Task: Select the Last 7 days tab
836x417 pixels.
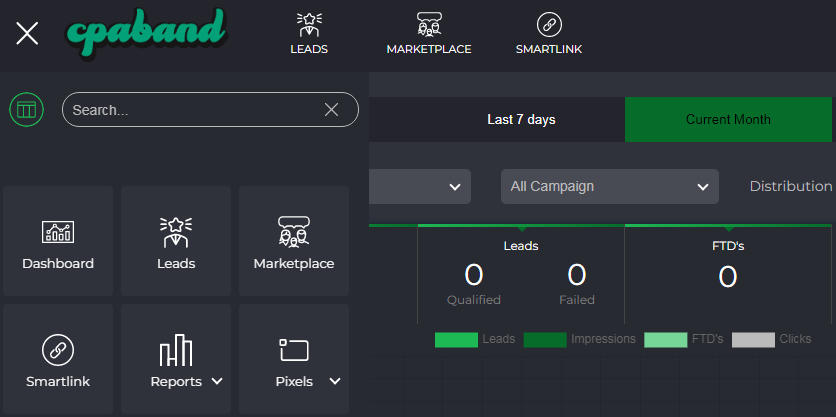Action: [521, 119]
